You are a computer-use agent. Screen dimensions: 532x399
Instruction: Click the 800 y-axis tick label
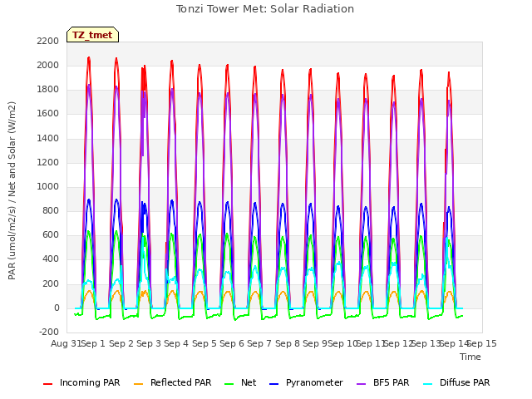tap(51, 211)
